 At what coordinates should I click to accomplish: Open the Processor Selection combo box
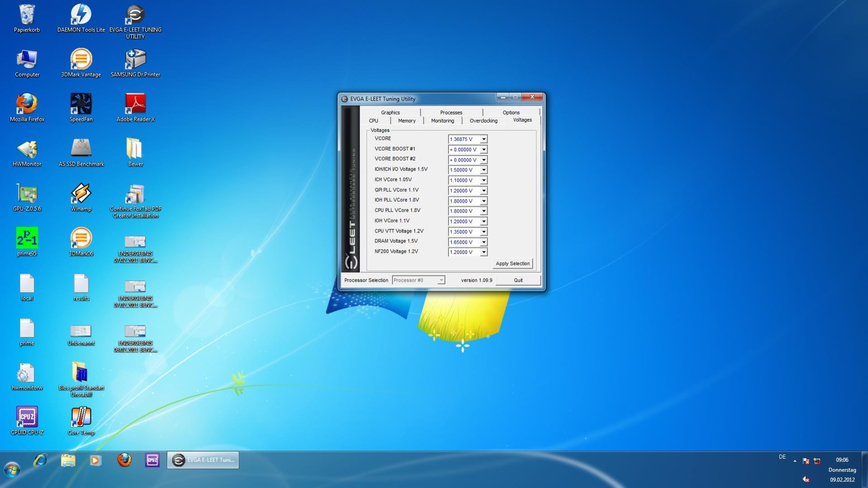click(419, 280)
